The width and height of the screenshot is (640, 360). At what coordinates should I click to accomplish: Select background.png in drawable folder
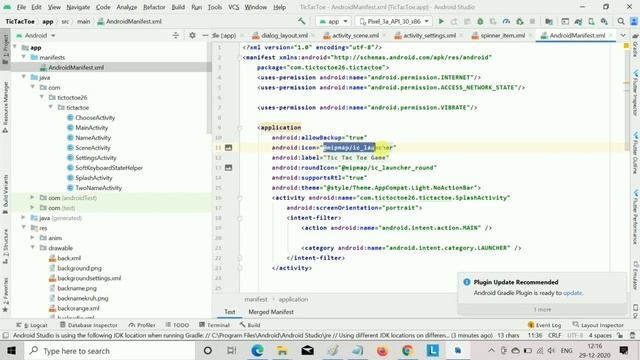click(79, 268)
